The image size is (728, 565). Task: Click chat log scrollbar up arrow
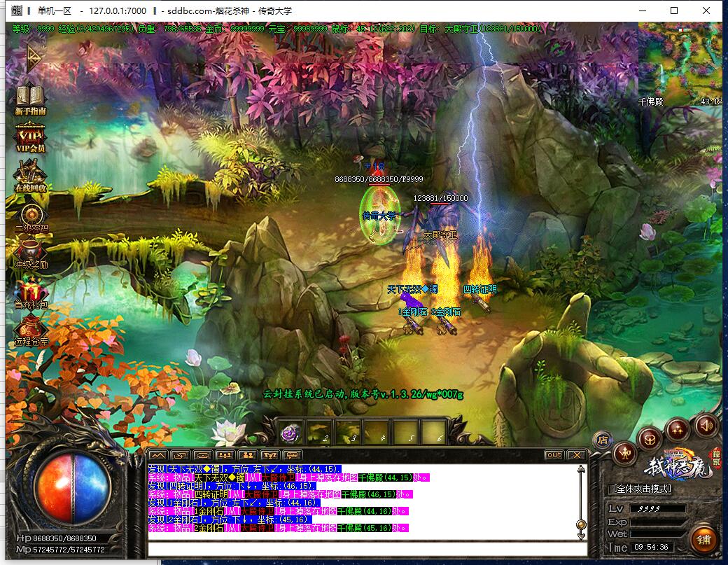[581, 469]
